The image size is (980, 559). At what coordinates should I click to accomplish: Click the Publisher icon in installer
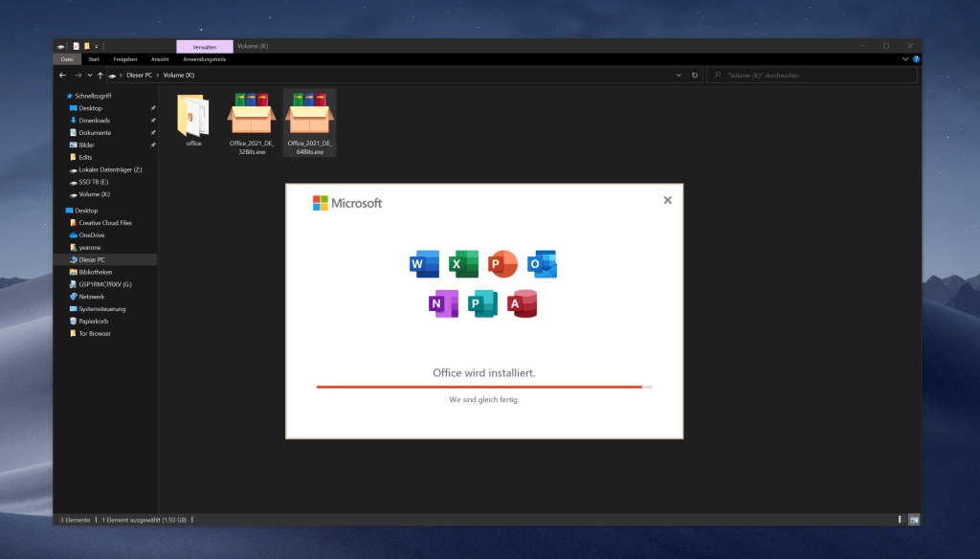(482, 303)
